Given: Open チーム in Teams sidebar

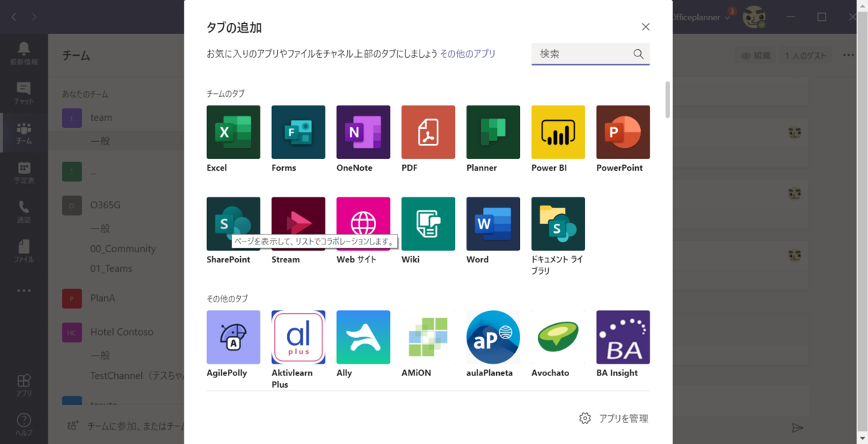Looking at the screenshot, I should 24,133.
